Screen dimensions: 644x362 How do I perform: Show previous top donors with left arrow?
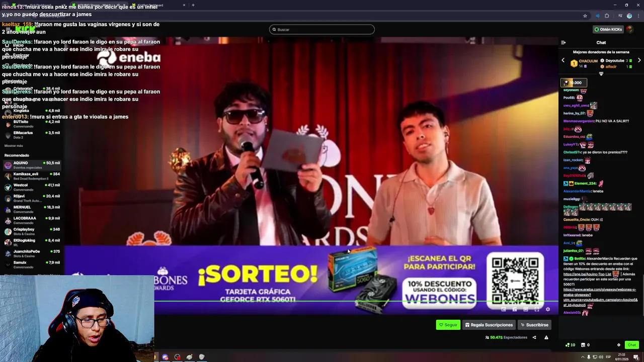(x=563, y=60)
